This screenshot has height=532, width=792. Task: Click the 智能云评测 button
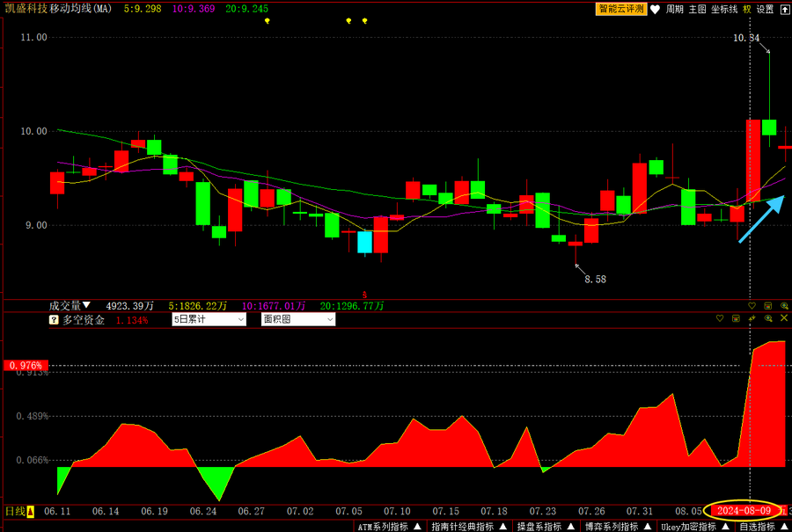coord(621,9)
